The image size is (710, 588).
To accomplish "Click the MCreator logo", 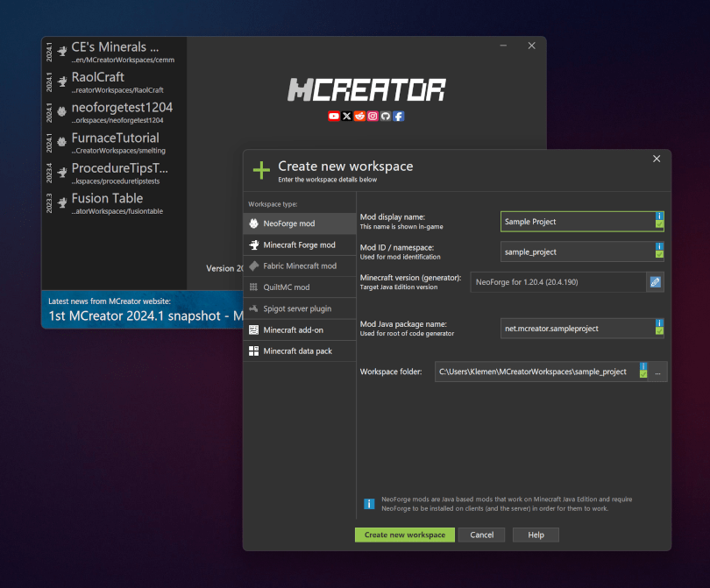I will tap(366, 89).
